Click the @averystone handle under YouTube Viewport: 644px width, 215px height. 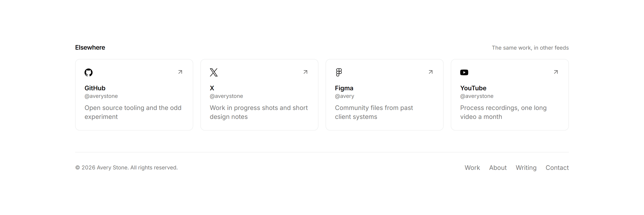(477, 96)
